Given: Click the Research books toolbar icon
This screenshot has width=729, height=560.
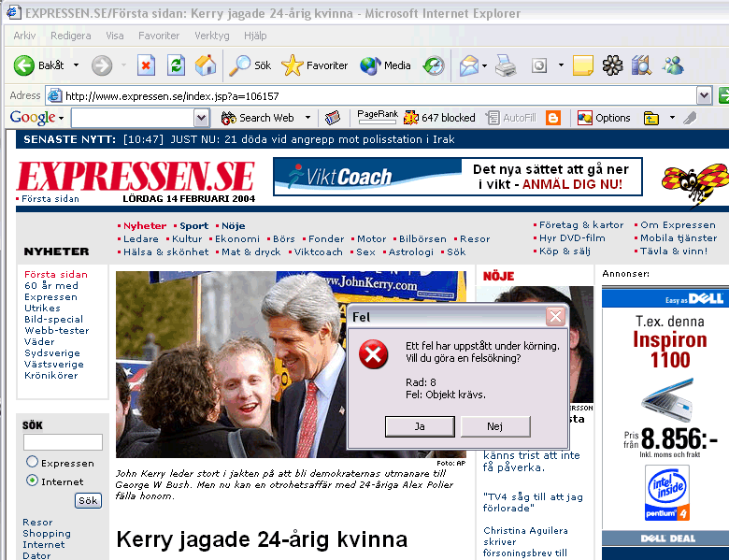Looking at the screenshot, I should [641, 65].
